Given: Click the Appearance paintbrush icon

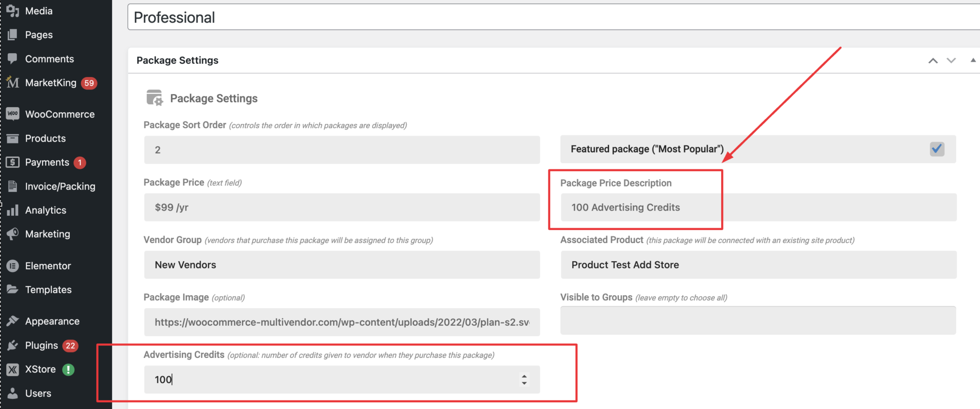Looking at the screenshot, I should tap(13, 321).
